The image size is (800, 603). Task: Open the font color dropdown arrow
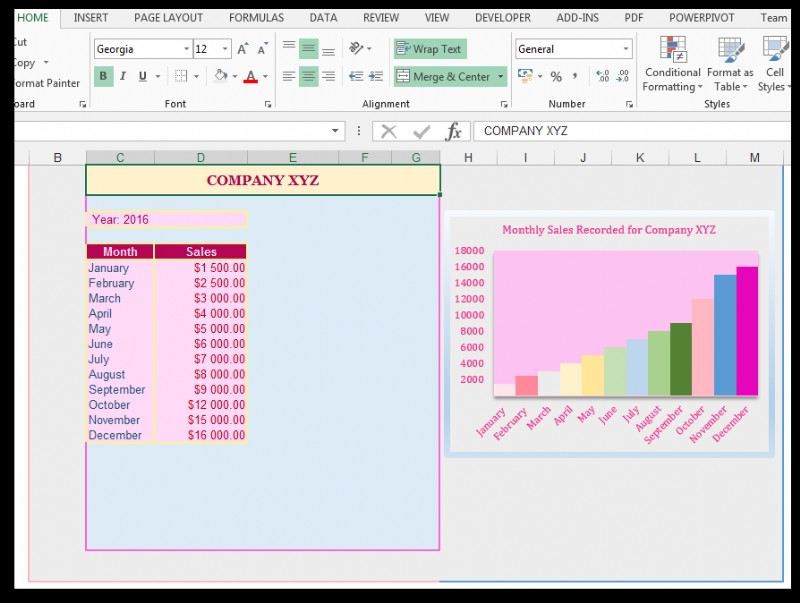[x=265, y=77]
